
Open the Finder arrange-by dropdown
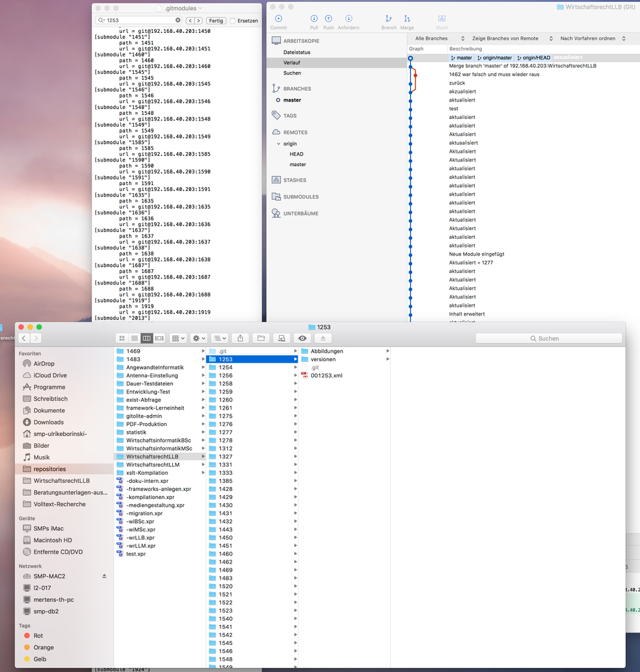click(177, 338)
